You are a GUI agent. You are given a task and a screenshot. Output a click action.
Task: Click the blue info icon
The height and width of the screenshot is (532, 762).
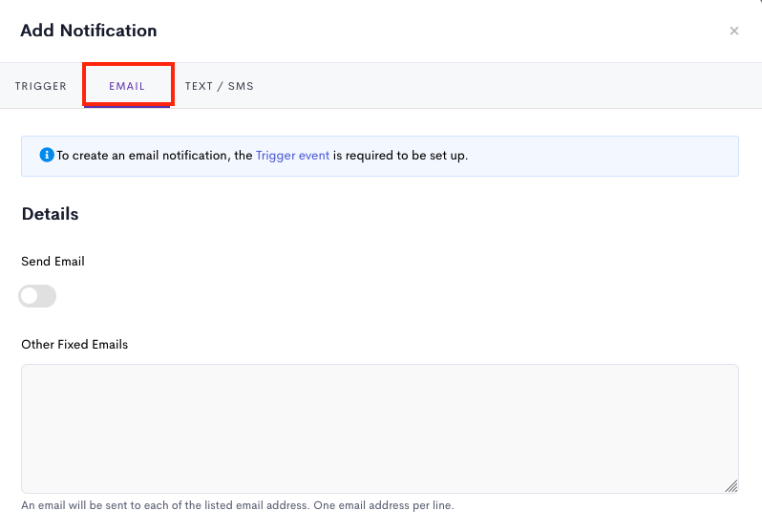47,155
